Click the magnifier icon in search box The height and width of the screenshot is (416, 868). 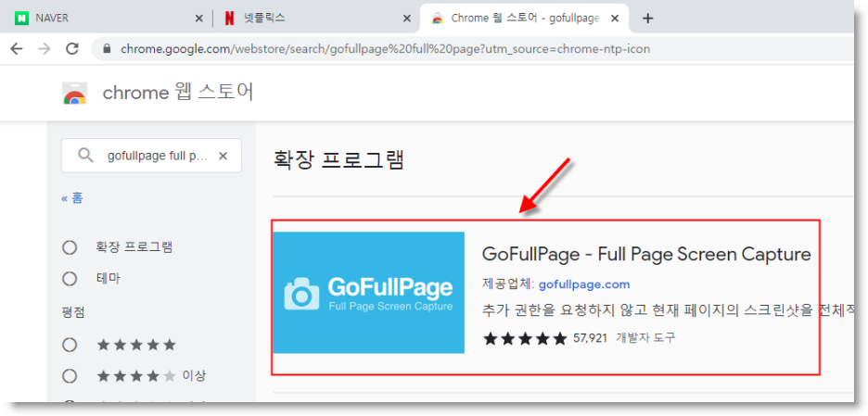[x=85, y=156]
